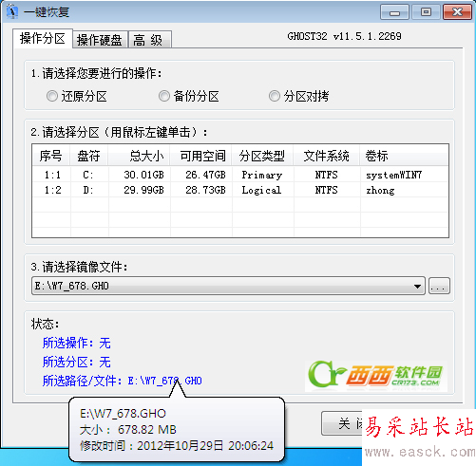Switch to the 操作硬盘 tab
476x466 pixels.
click(100, 40)
